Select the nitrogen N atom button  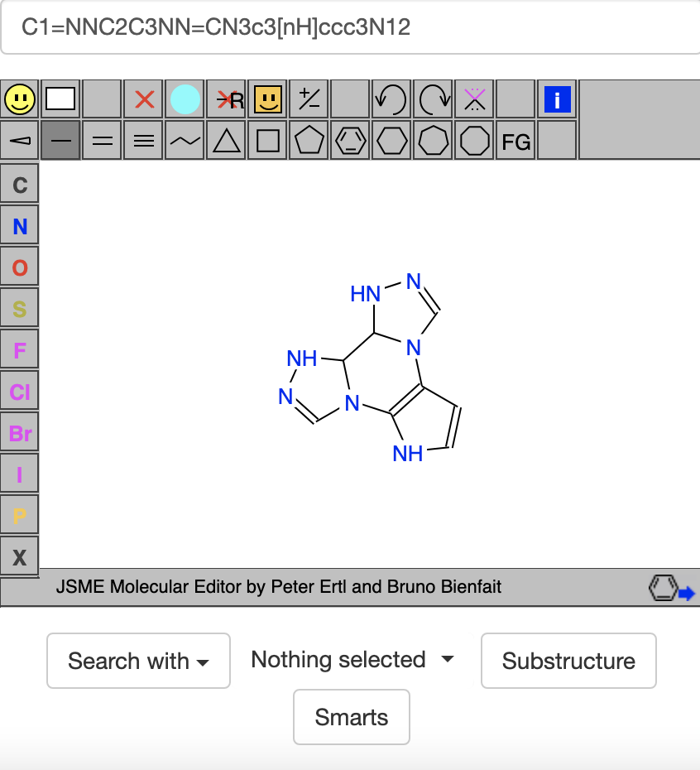[x=20, y=226]
